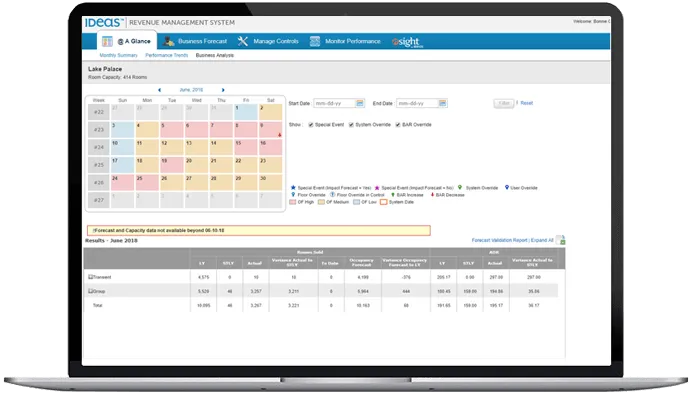This screenshot has width=692, height=394.
Task: Switch to Monthly Summary tab
Action: point(118,56)
